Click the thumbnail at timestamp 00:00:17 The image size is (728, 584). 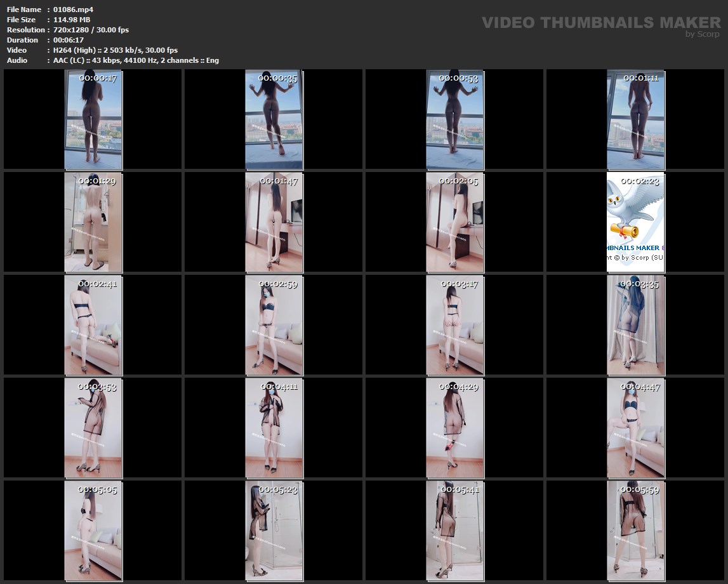(x=93, y=119)
